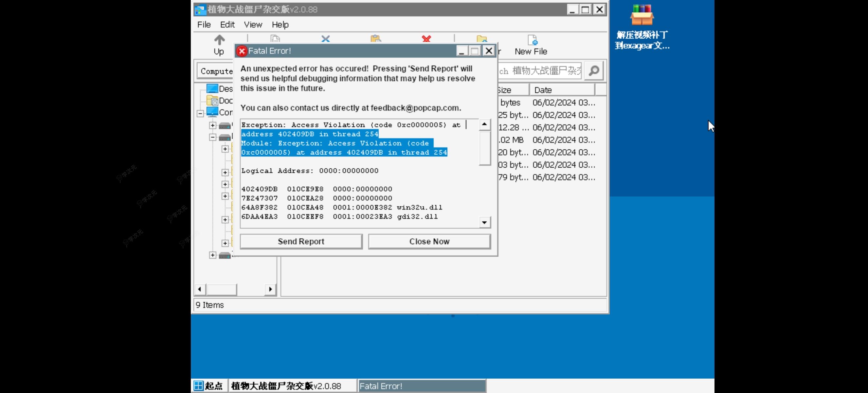Click the collapsed drive icon directly under Computer
The image size is (868, 393).
[x=225, y=126]
